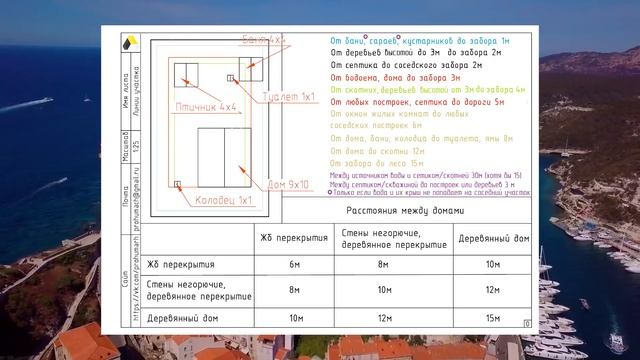This screenshot has width=640, height=360.
Task: Click '10м' in the 'Деревянный дом' row
Action: [x=296, y=318]
